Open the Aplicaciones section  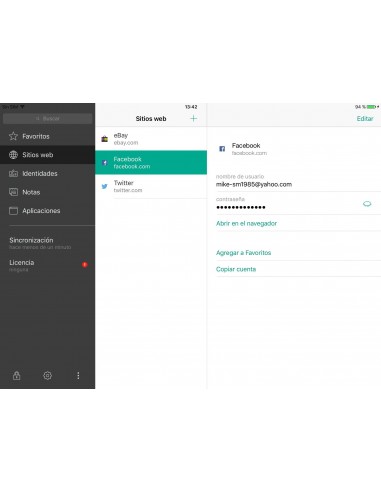(47, 211)
